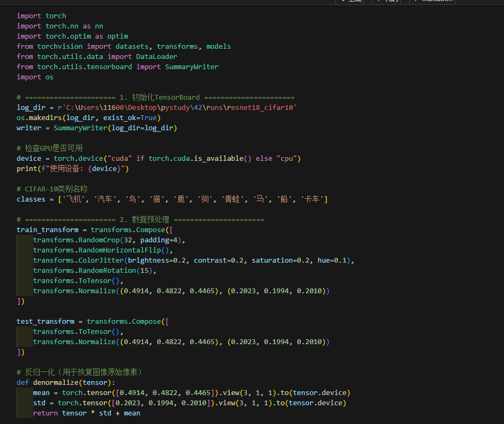Click 'return tensor * std + mean' line
The image size is (504, 424).
[x=86, y=413]
